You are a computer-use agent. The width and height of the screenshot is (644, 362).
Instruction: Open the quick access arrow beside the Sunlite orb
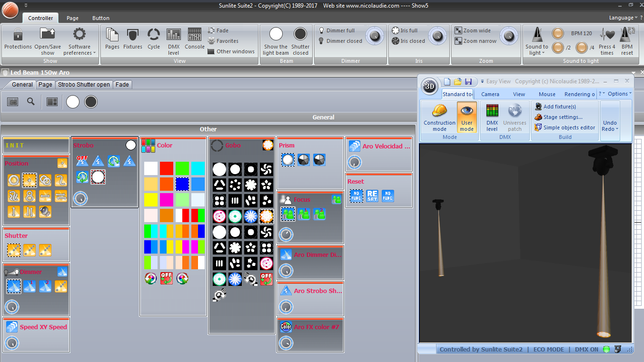tap(26, 5)
